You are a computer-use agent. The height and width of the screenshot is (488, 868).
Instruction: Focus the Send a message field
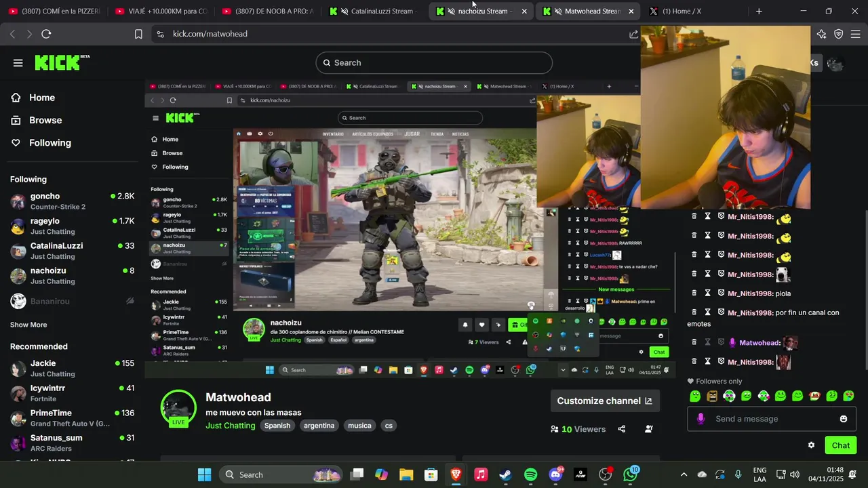pyautogui.click(x=772, y=419)
